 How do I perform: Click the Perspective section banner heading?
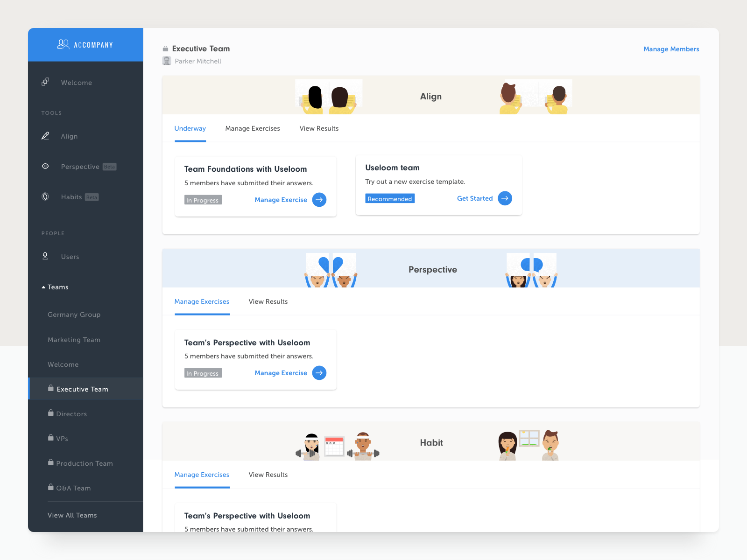[433, 270]
